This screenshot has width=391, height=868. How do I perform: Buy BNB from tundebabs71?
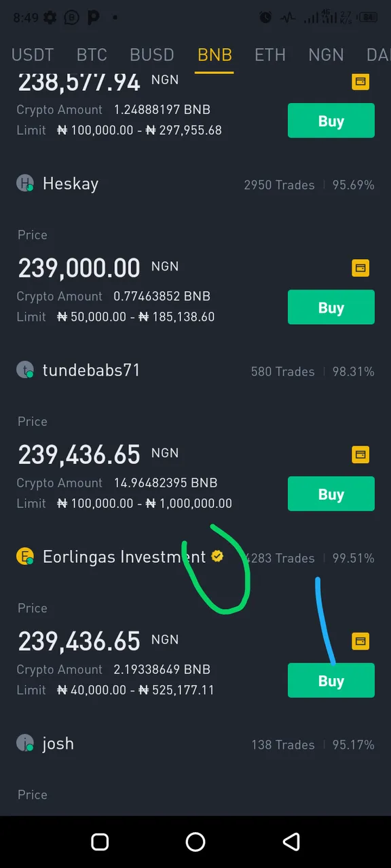pyautogui.click(x=331, y=494)
